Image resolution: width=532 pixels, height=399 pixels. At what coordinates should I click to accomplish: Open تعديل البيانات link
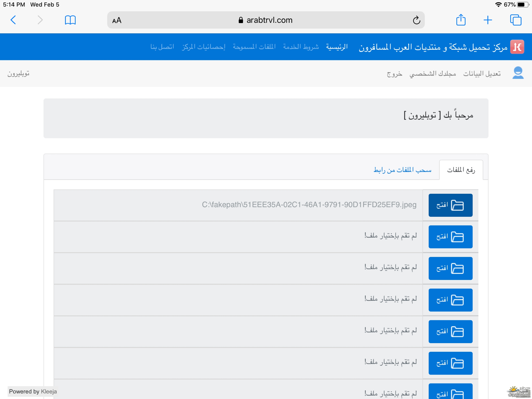[482, 73]
